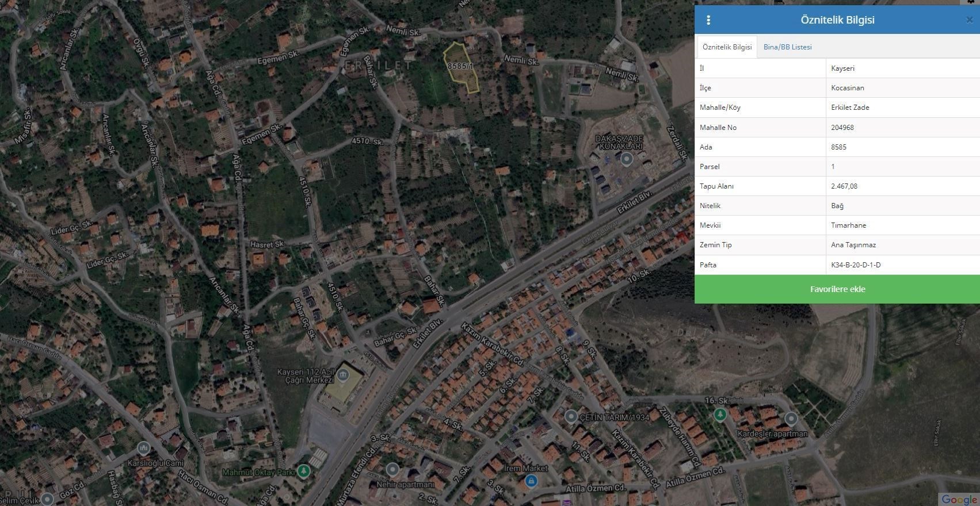Screen dimensions: 980x506
Task: Click the Karslıoğlu Cami mosque marker
Action: pos(144,448)
